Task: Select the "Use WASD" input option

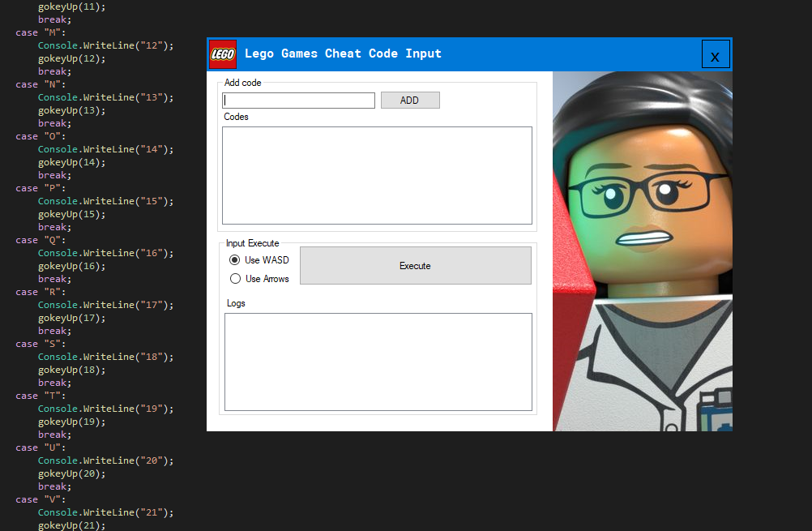Action: point(235,260)
